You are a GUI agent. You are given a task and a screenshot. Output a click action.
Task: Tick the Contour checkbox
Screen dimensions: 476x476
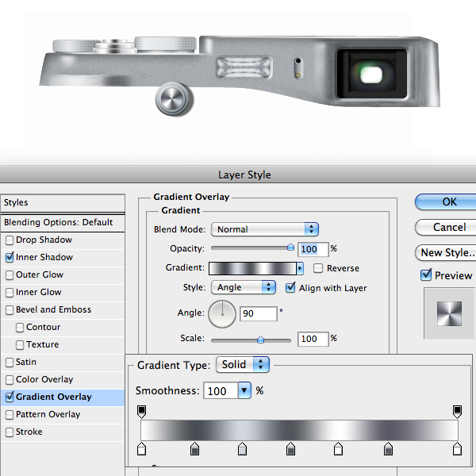20,327
